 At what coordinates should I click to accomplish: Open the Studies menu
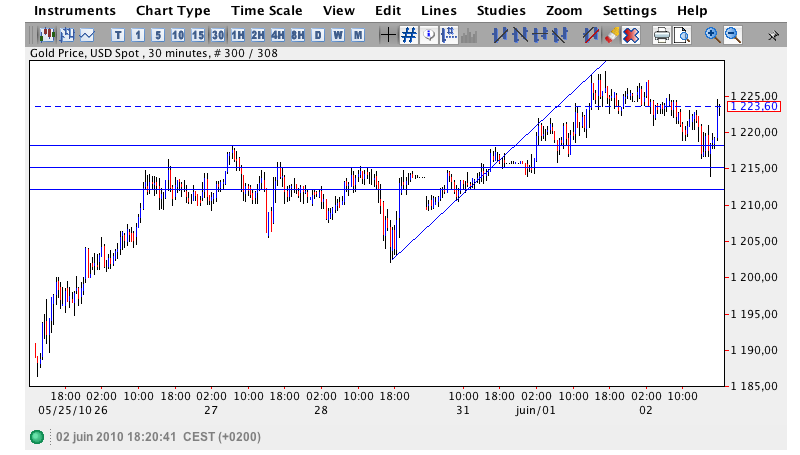(x=501, y=10)
